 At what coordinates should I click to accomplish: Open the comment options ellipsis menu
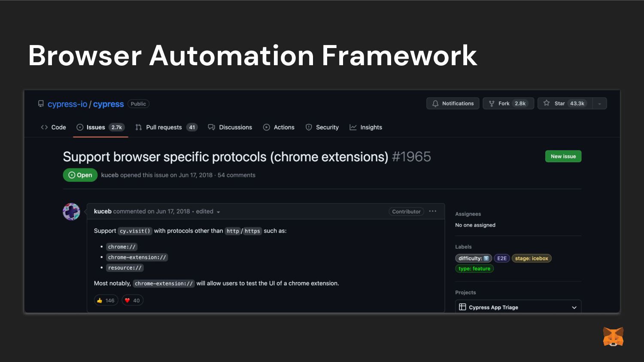click(433, 211)
